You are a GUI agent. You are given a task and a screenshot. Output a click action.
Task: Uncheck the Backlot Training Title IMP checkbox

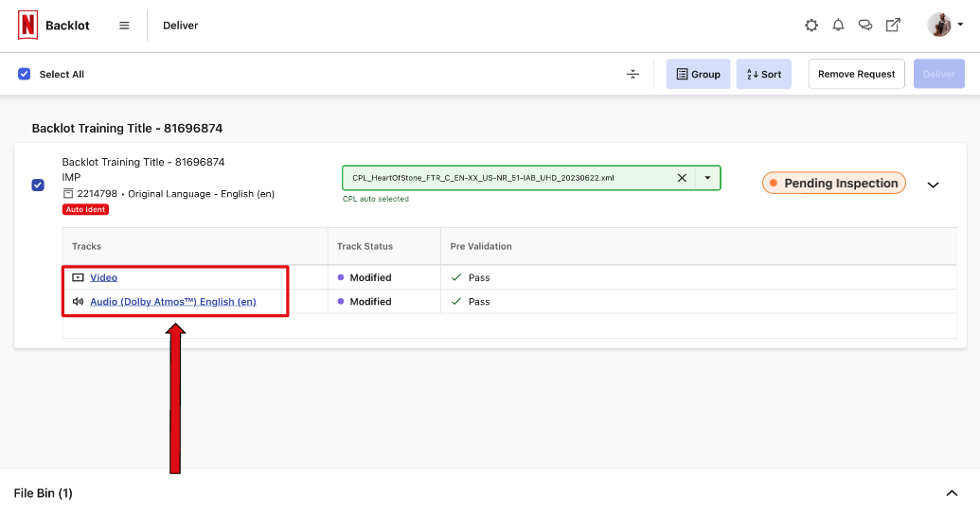click(x=38, y=185)
